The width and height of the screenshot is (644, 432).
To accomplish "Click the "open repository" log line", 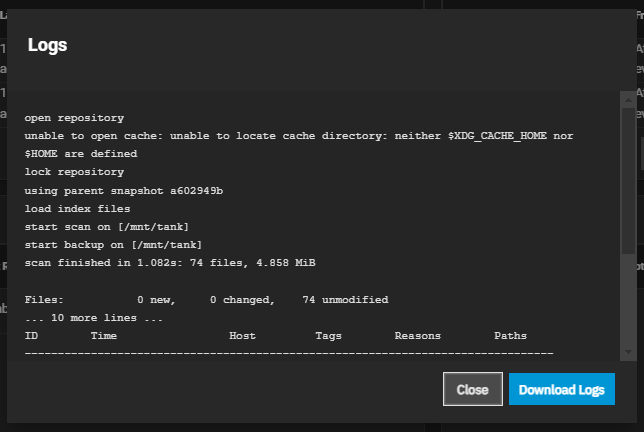I will click(x=74, y=118).
